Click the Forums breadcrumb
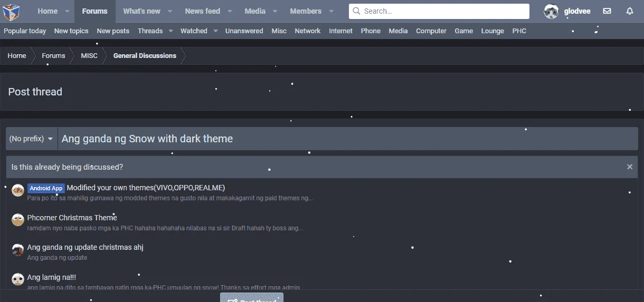Screen dimensions: 644x302 click(53, 56)
